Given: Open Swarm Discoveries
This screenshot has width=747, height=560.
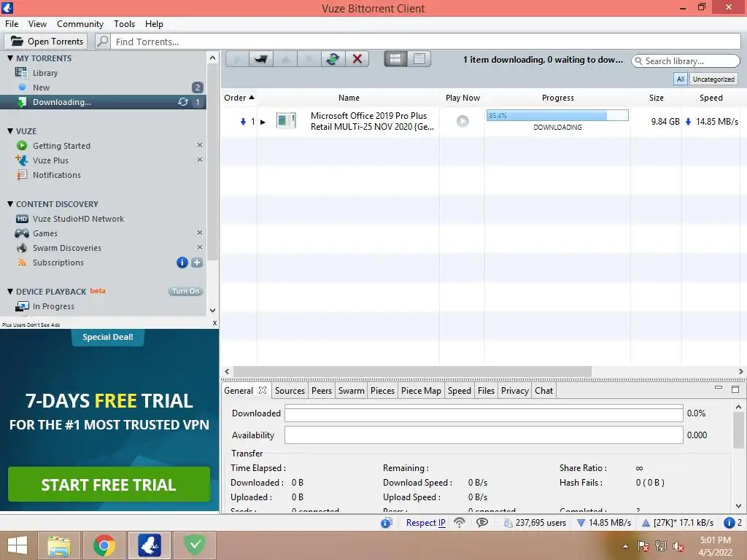Looking at the screenshot, I should pos(66,248).
